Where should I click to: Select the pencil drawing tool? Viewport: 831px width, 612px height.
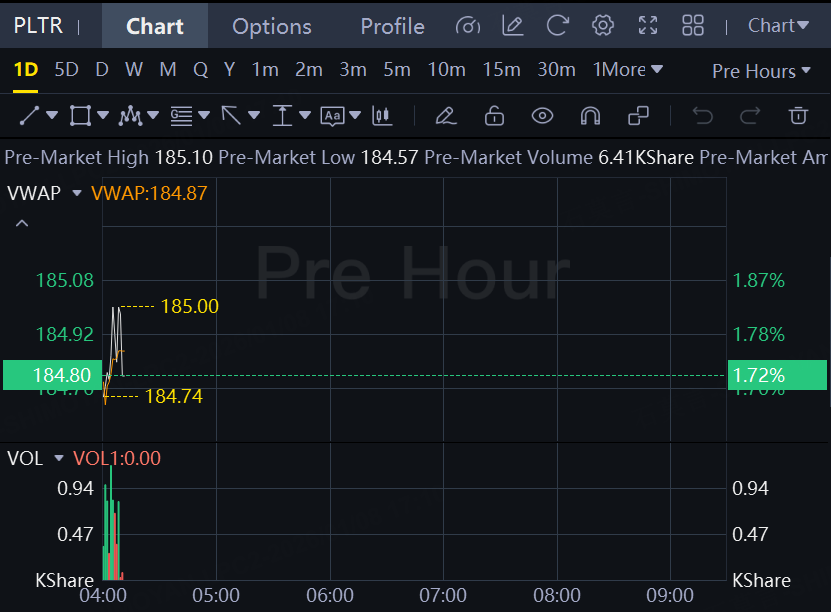pyautogui.click(x=446, y=116)
